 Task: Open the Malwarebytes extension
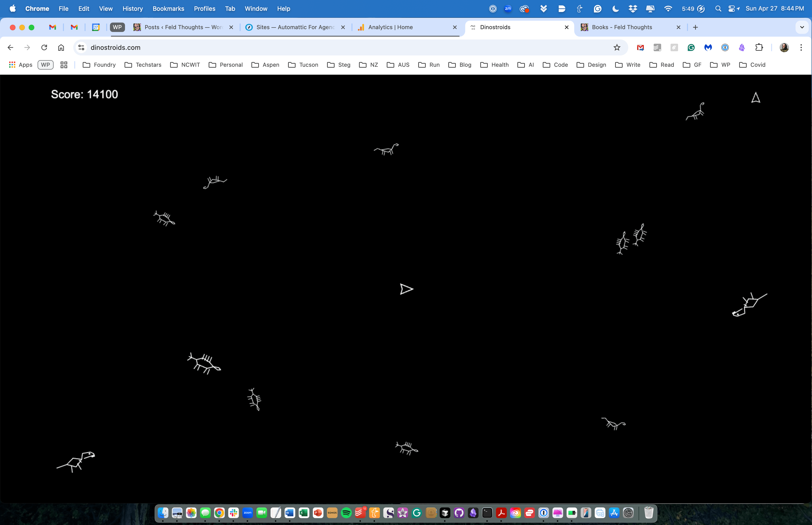pyautogui.click(x=708, y=47)
